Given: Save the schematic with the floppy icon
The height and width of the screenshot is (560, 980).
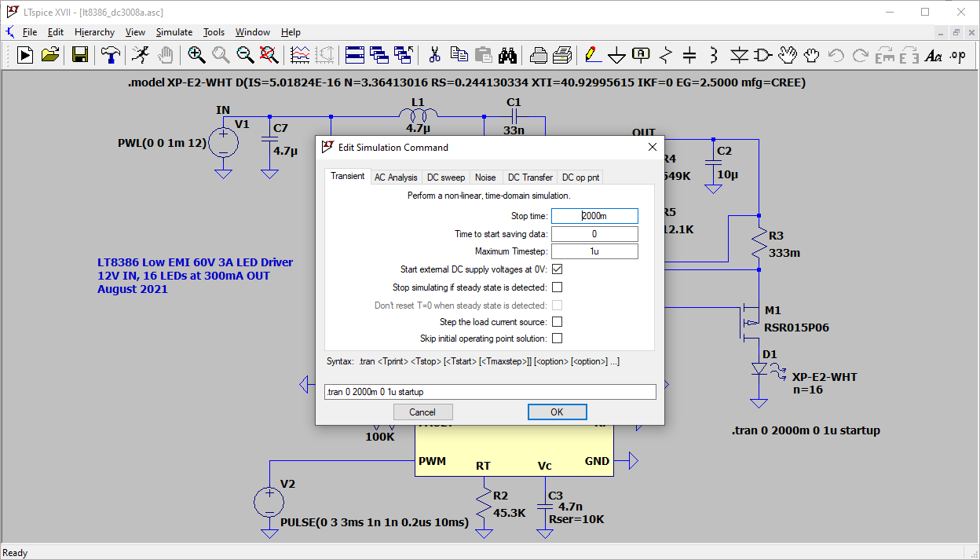Looking at the screenshot, I should [79, 54].
